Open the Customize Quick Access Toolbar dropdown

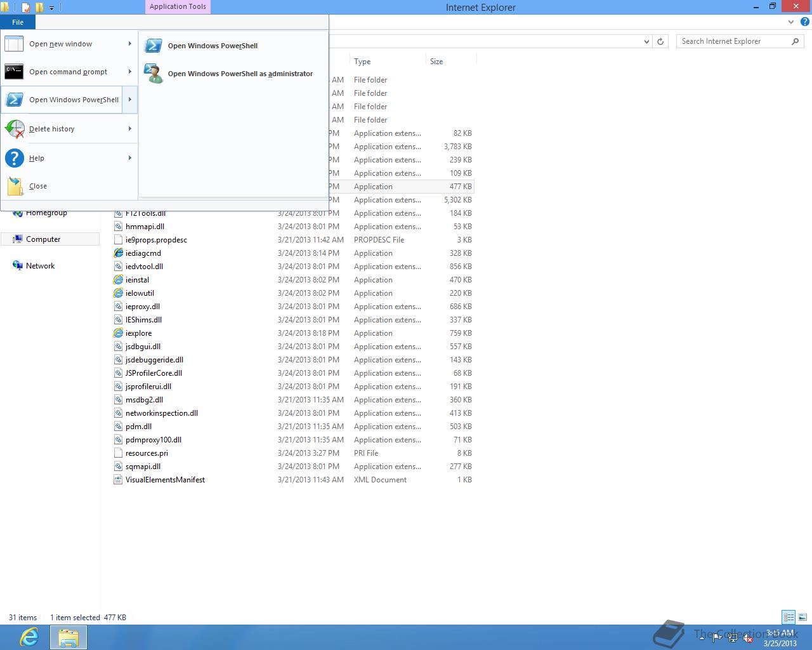pos(52,8)
